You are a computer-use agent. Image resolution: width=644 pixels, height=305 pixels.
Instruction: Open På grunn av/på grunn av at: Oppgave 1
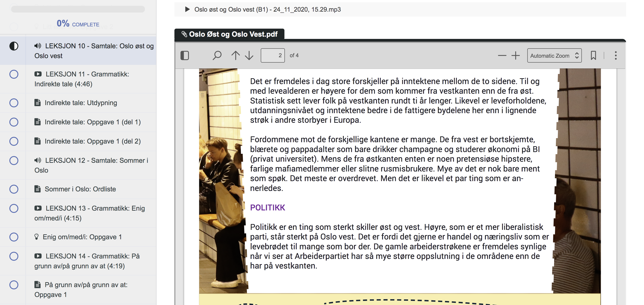[x=81, y=290]
